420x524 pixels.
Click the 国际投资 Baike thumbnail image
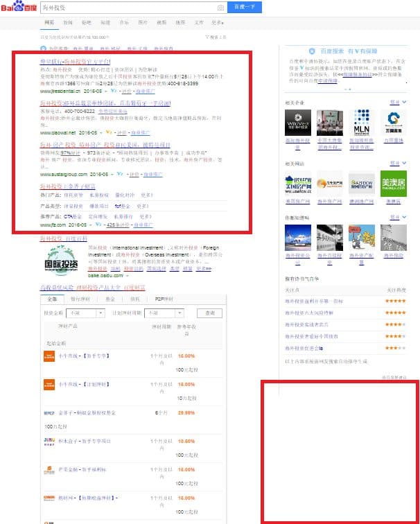click(x=61, y=261)
